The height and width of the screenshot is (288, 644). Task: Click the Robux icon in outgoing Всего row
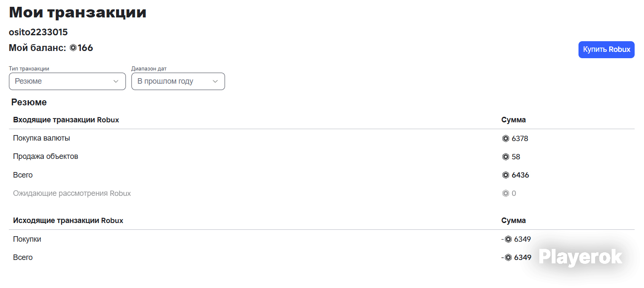click(x=508, y=257)
